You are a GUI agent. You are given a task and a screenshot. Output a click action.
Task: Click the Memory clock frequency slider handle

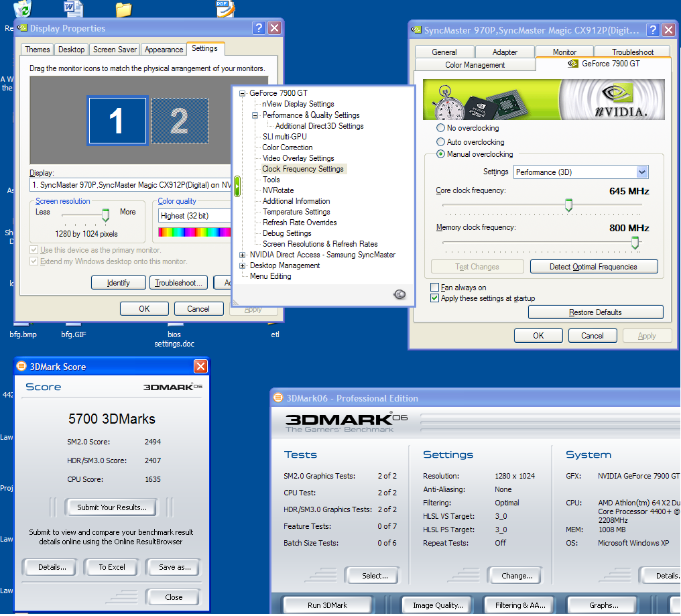click(x=635, y=243)
